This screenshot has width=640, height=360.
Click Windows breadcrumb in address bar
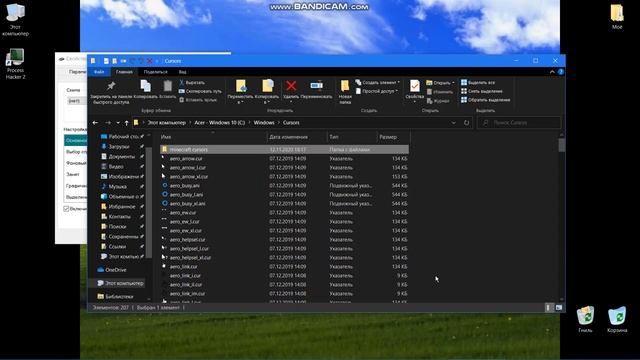tap(264, 123)
